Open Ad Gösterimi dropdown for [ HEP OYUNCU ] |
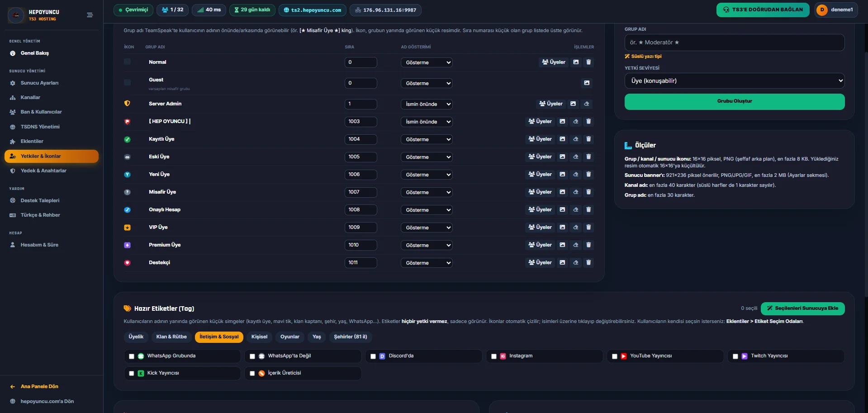This screenshot has height=413, width=868. (x=427, y=122)
